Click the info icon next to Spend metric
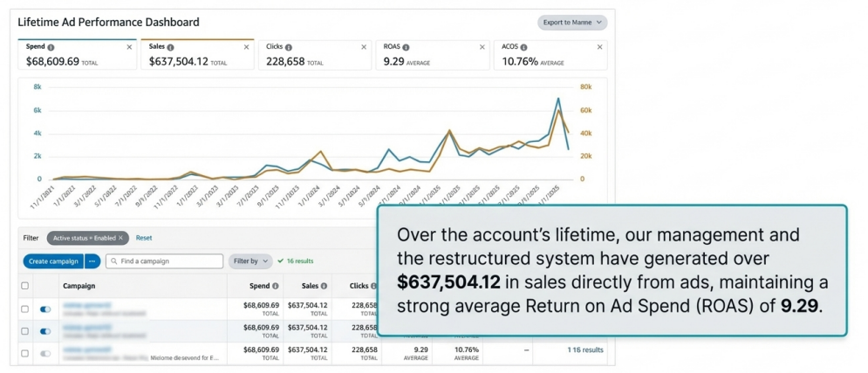868x373 pixels. point(51,48)
